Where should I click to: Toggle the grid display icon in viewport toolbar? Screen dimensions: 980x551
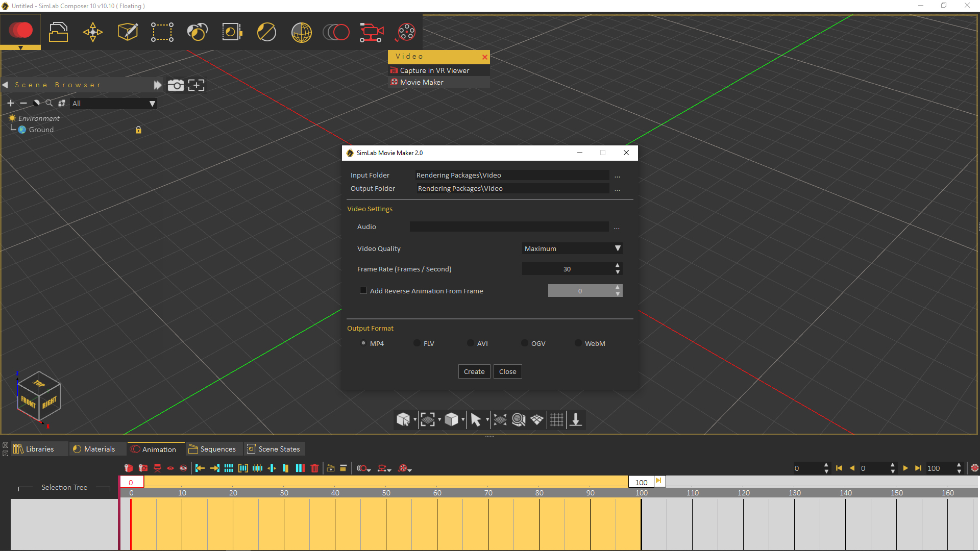coord(556,419)
